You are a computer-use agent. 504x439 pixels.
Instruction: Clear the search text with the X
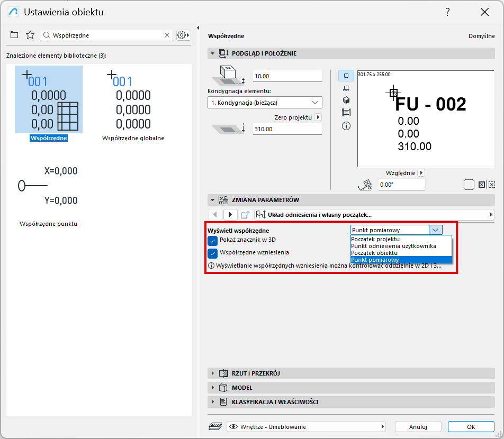(x=167, y=35)
